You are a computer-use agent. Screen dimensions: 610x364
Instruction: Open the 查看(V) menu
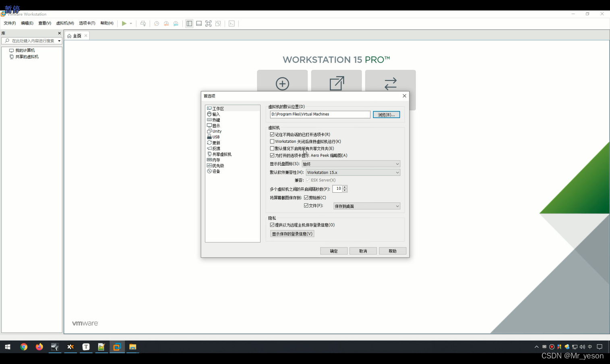pos(45,23)
